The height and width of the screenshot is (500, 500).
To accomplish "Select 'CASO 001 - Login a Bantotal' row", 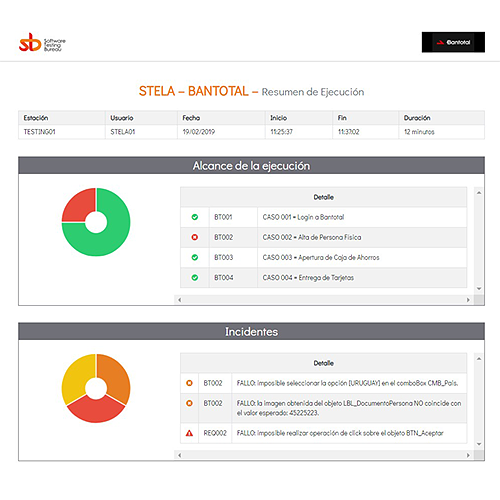I will point(323,217).
